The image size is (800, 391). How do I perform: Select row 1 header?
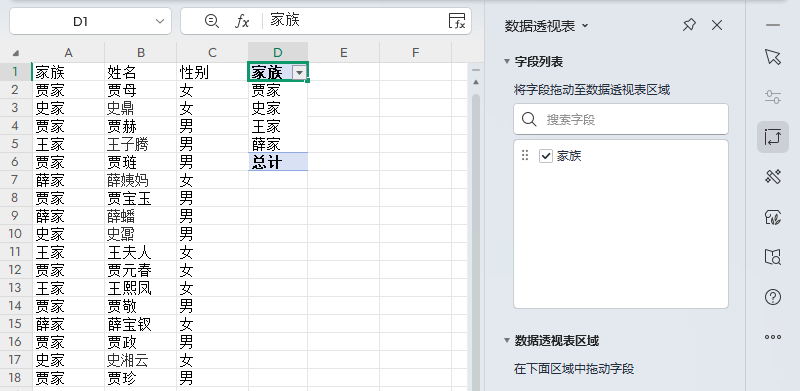pyautogui.click(x=16, y=72)
